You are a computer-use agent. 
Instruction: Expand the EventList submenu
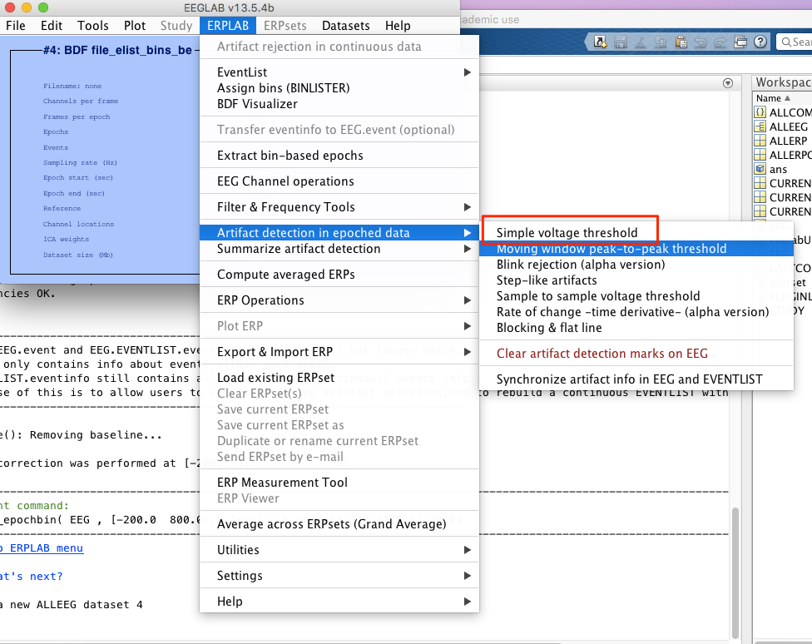[339, 72]
